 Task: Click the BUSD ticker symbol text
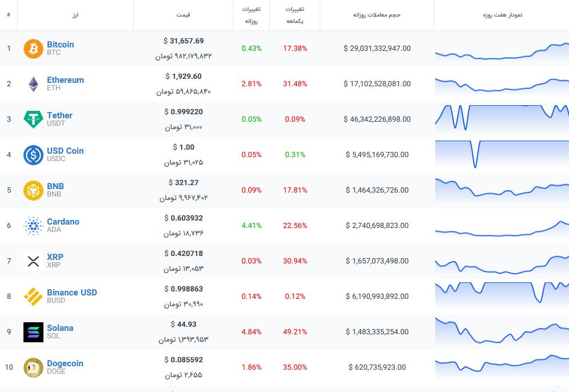point(56,301)
